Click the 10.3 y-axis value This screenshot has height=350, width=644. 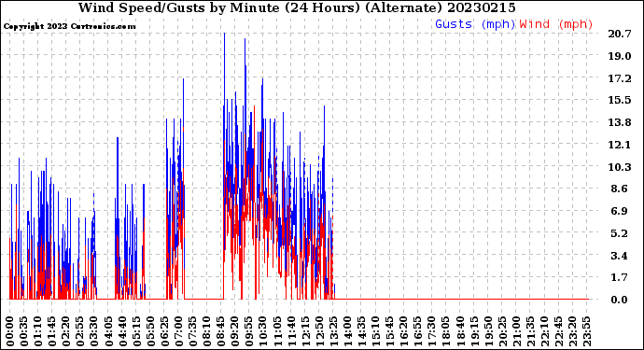620,167
